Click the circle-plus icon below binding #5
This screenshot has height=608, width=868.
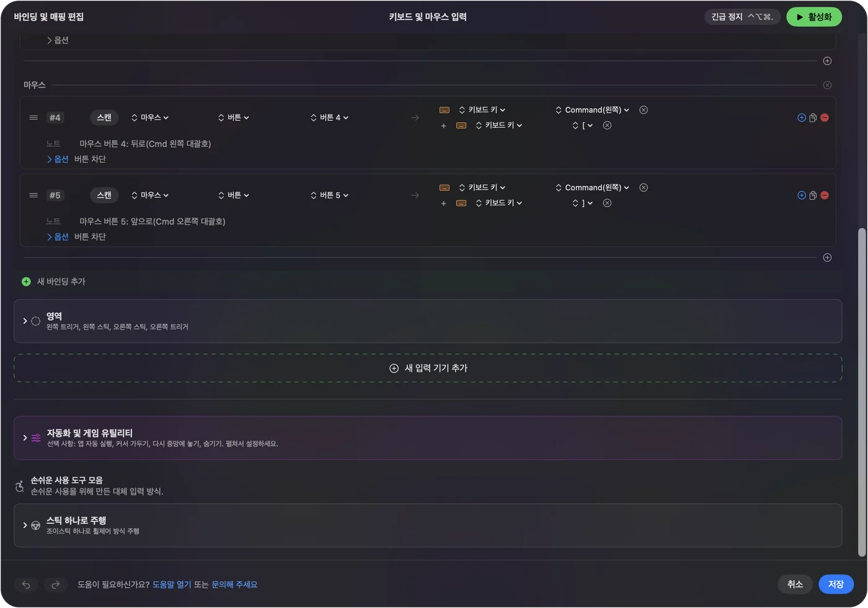tap(827, 257)
